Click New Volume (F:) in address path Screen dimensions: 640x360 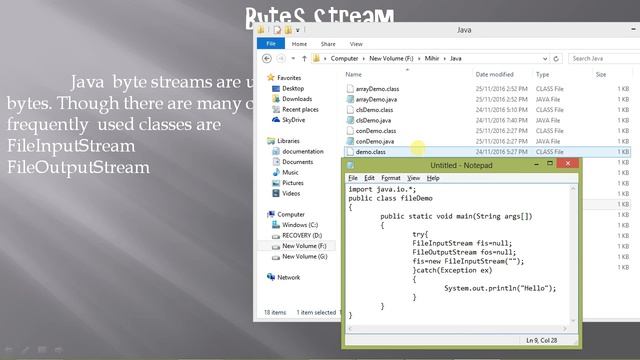tap(391, 59)
